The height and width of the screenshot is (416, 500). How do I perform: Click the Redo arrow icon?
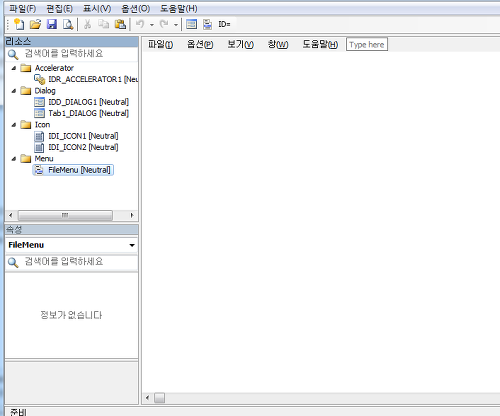point(164,24)
